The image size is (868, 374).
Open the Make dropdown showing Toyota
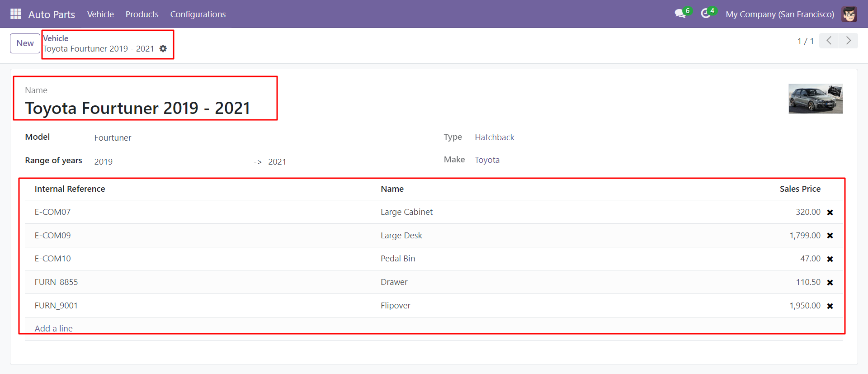[487, 160]
